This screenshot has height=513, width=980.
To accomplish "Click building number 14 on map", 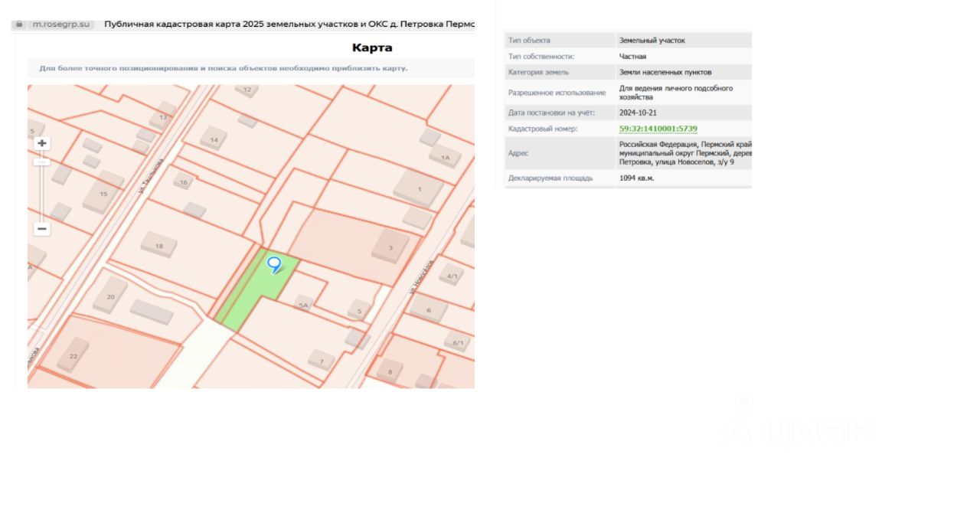I will pos(214,139).
